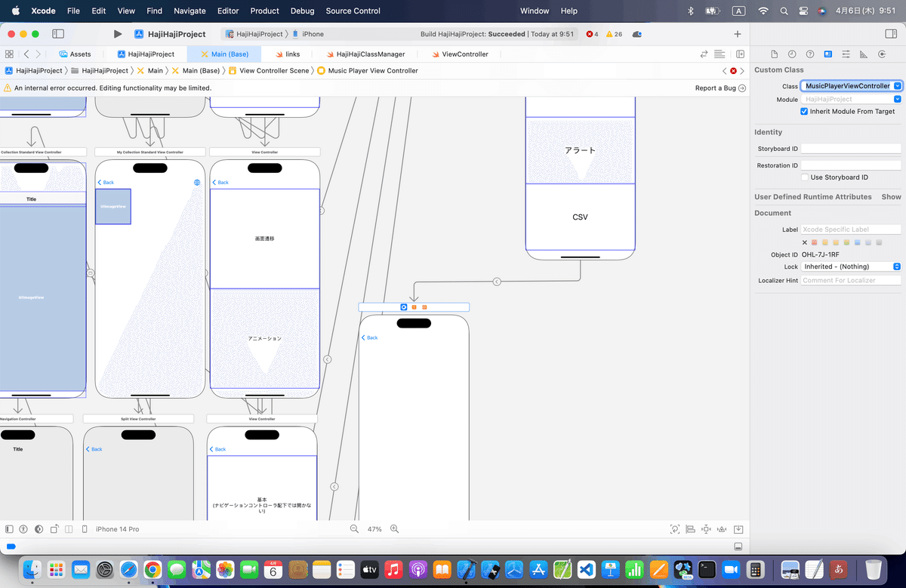Show the Connections inspector
This screenshot has height=588, width=906.
click(882, 54)
